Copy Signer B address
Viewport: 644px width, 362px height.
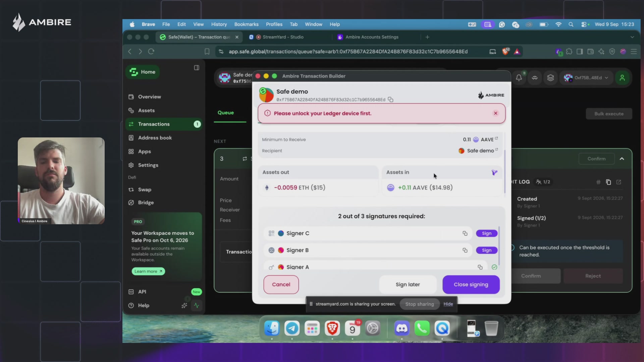[x=465, y=250]
